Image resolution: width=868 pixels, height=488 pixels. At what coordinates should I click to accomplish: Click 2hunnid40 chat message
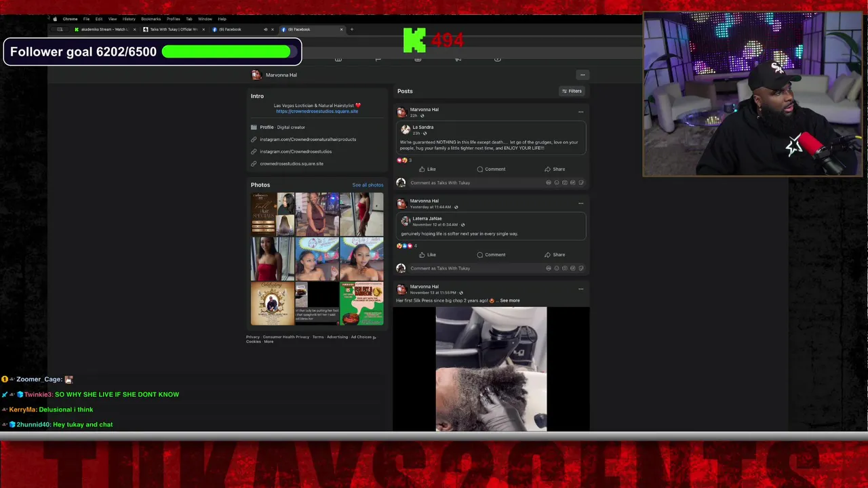click(x=57, y=424)
